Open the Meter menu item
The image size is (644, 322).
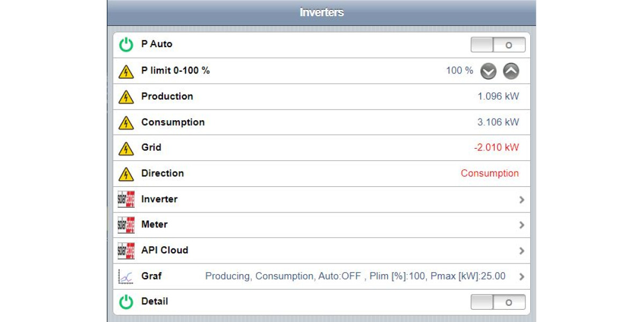click(x=321, y=225)
